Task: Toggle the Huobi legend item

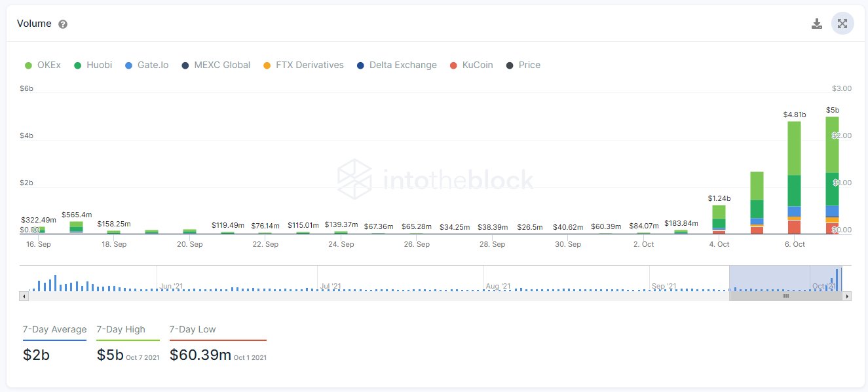Action: (x=92, y=65)
